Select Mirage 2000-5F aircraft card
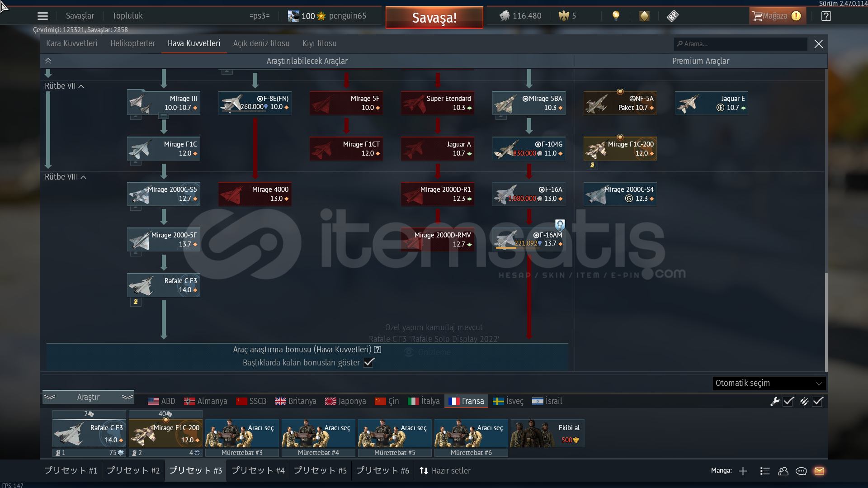Screen dimensions: 868x488 click(x=164, y=240)
